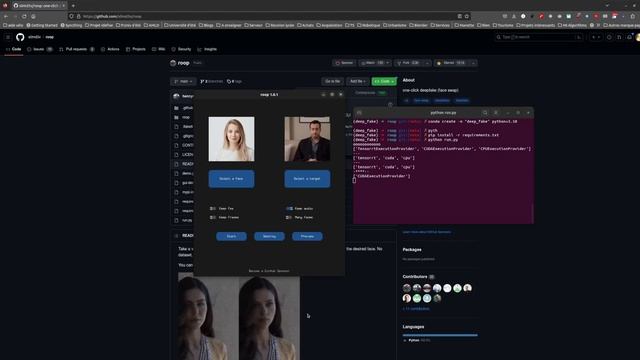640x360 pixels.
Task: Open the Issues tab
Action: tap(40, 49)
